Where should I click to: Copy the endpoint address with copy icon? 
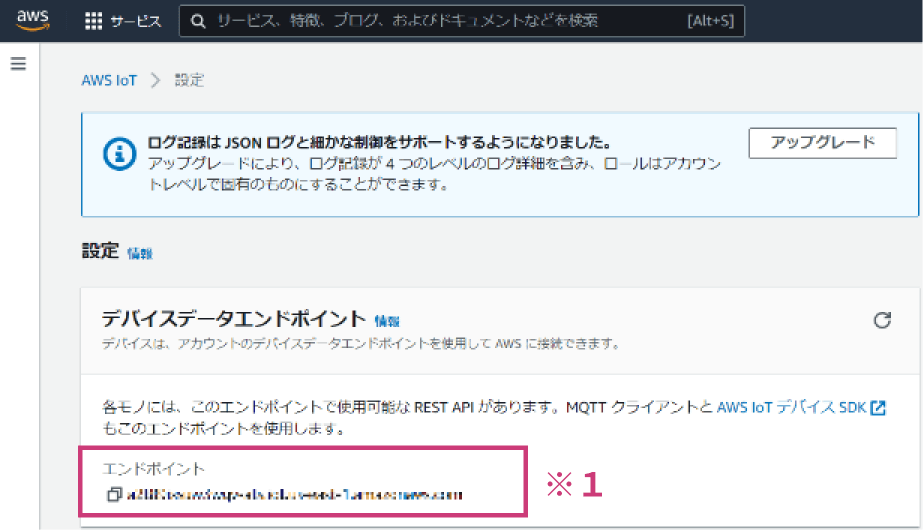(114, 494)
